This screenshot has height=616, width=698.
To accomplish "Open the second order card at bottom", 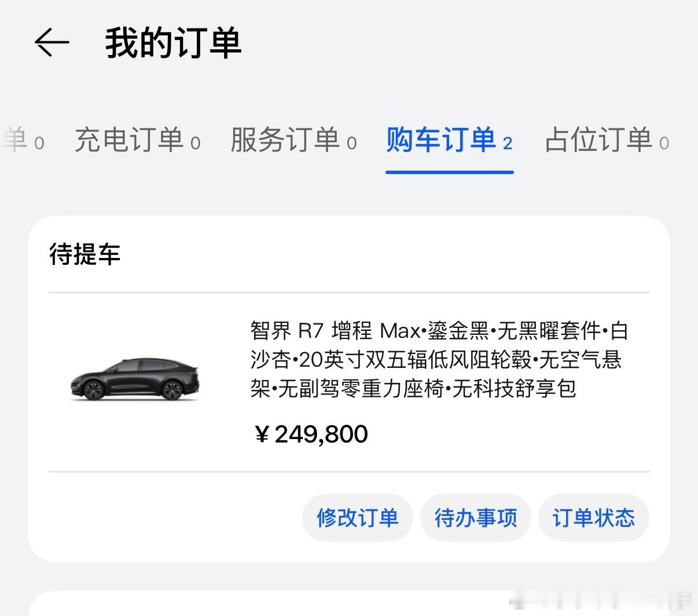I will pyautogui.click(x=260, y=604).
